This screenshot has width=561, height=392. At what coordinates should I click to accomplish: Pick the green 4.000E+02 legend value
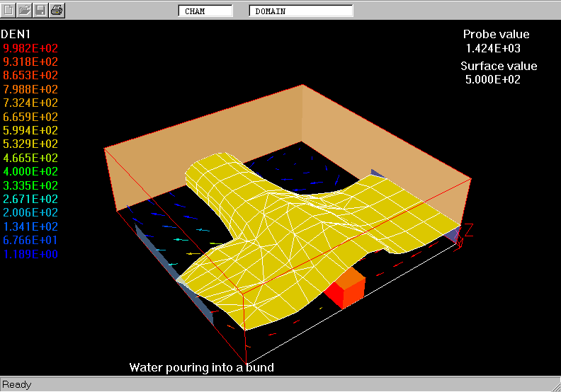[30, 172]
